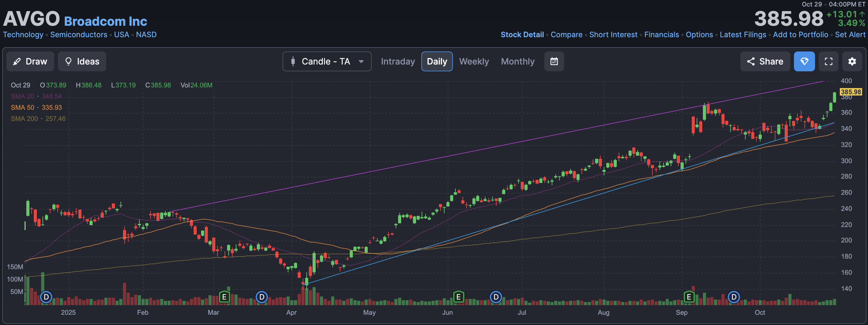
Task: Click the 385.98 price tag on axis
Action: pyautogui.click(x=851, y=92)
